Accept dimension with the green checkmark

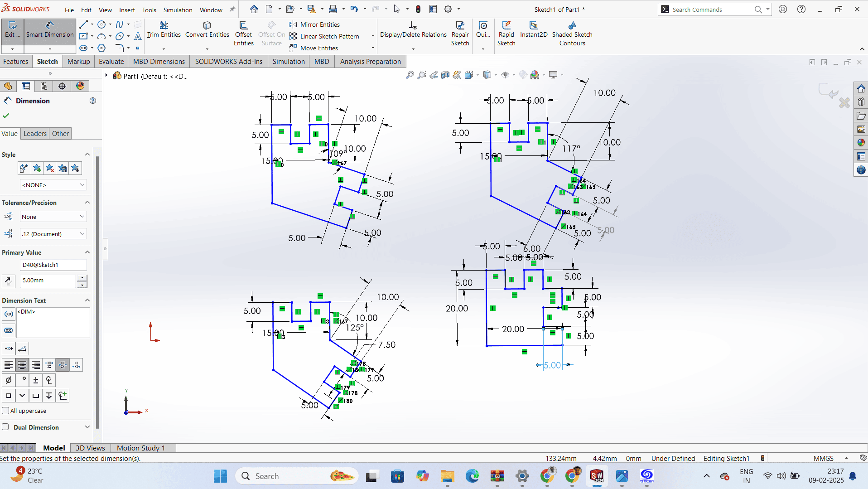coord(6,116)
